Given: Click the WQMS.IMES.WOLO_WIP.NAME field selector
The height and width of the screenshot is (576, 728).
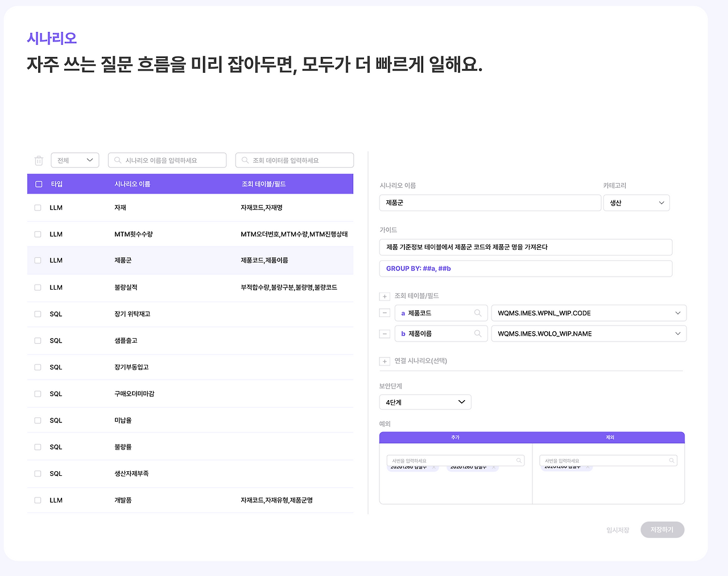Looking at the screenshot, I should pyautogui.click(x=589, y=333).
